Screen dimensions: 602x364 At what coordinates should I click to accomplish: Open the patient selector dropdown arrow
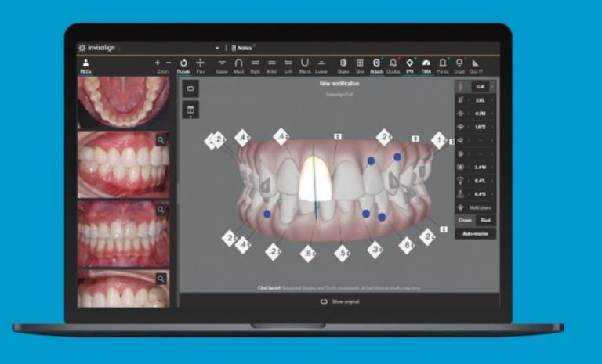click(217, 48)
